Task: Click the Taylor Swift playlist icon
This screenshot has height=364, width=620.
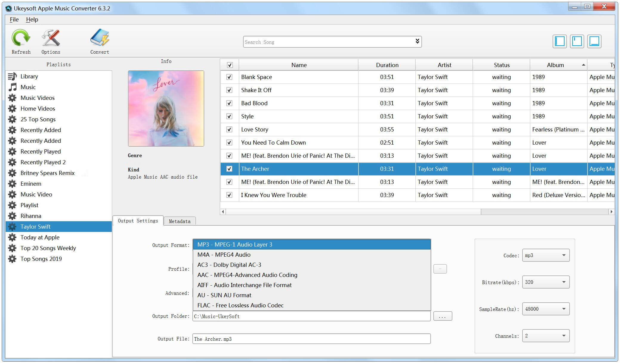Action: point(12,227)
